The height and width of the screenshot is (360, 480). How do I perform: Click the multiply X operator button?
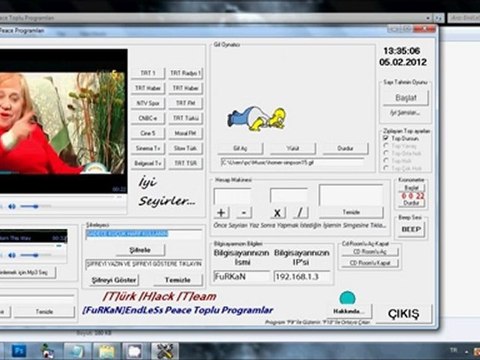click(277, 212)
